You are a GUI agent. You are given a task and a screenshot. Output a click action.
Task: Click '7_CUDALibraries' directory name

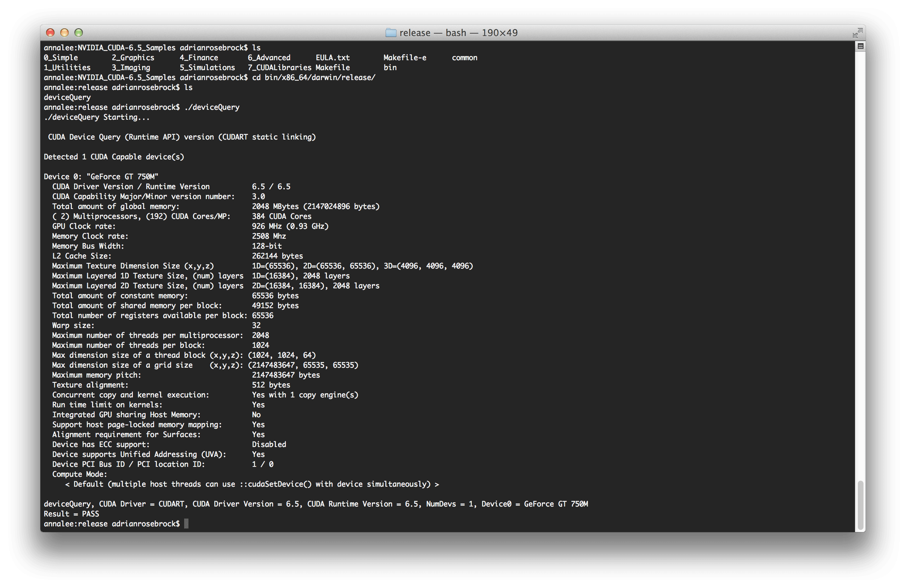[x=279, y=67]
